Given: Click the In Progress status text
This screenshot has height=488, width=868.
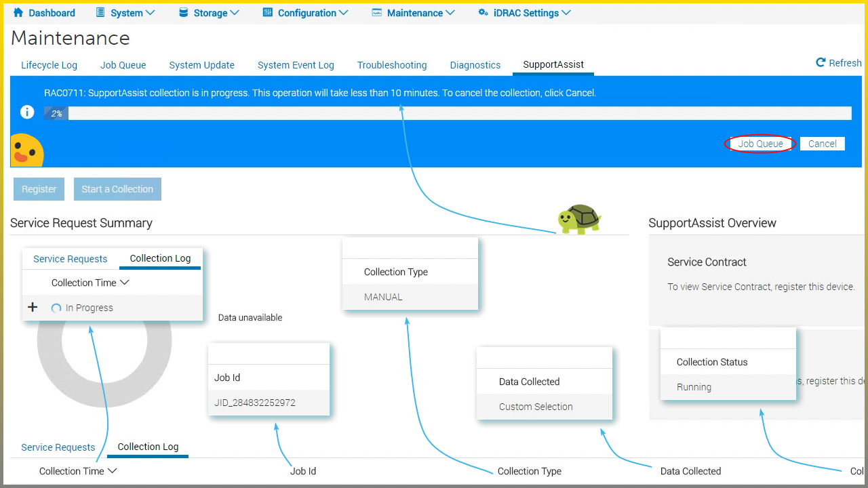Looking at the screenshot, I should pyautogui.click(x=90, y=308).
